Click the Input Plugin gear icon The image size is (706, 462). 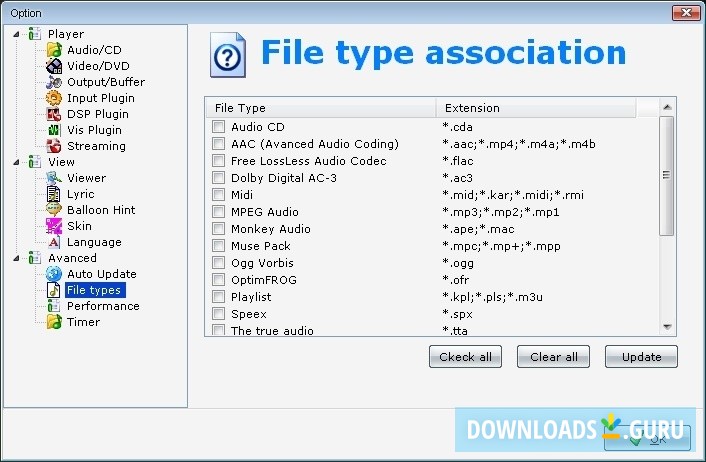pyautogui.click(x=54, y=98)
